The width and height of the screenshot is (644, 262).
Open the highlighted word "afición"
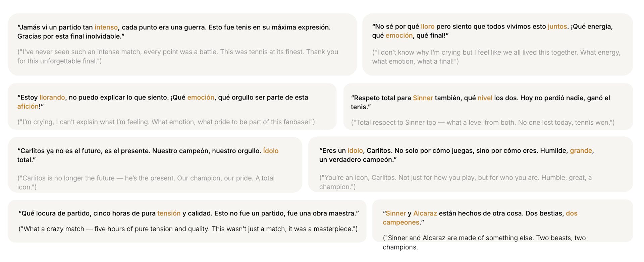point(28,107)
